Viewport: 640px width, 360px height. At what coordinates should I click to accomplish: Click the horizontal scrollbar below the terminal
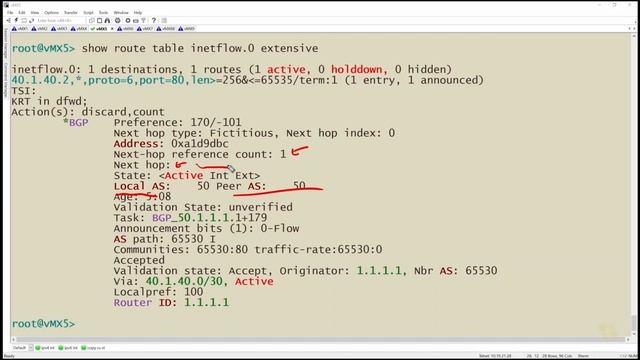(320, 339)
